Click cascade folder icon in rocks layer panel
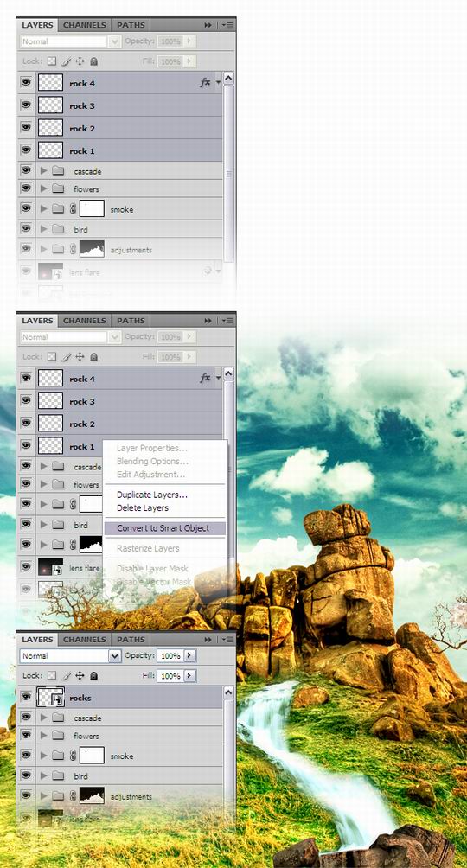The height and width of the screenshot is (868, 467). 59,718
